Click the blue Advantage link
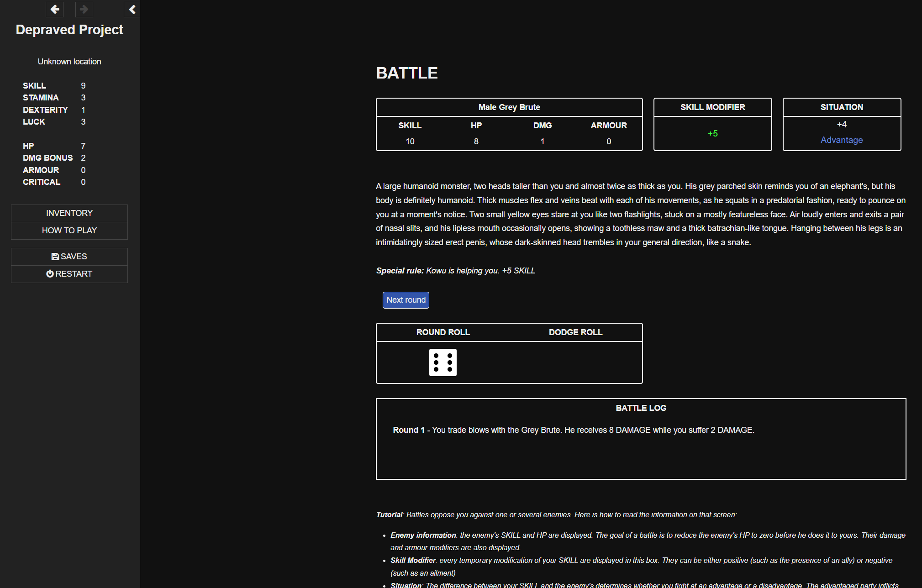 point(841,140)
